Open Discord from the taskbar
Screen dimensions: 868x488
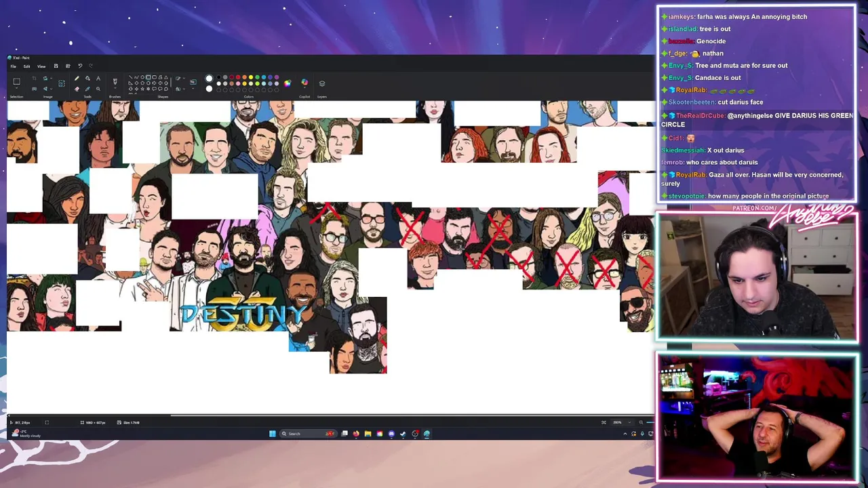(x=391, y=434)
